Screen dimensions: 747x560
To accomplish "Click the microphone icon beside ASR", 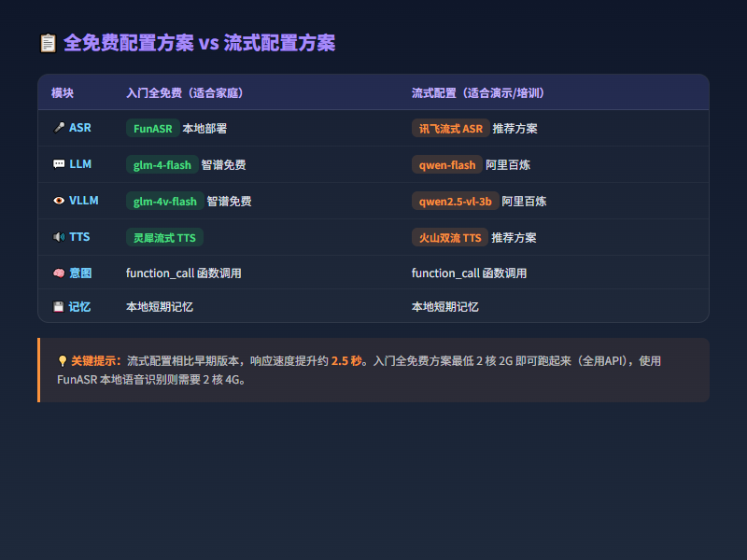I will coord(59,128).
